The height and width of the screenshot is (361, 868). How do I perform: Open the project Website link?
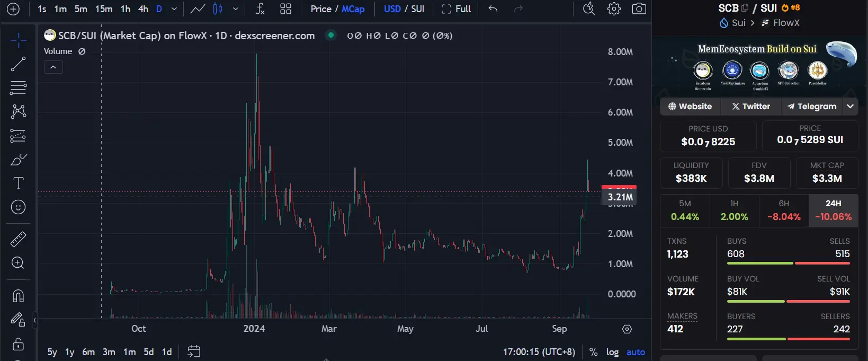point(690,106)
